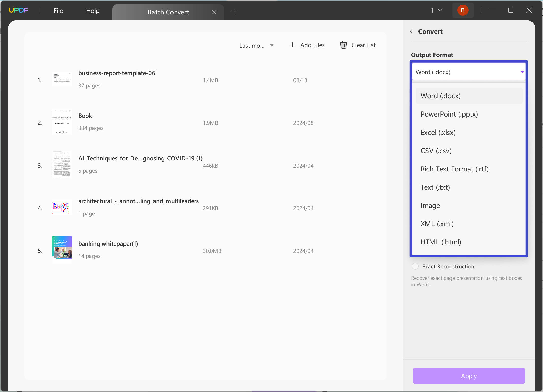The image size is (543, 392).
Task: Click the back arrow beside Convert
Action: click(x=411, y=31)
